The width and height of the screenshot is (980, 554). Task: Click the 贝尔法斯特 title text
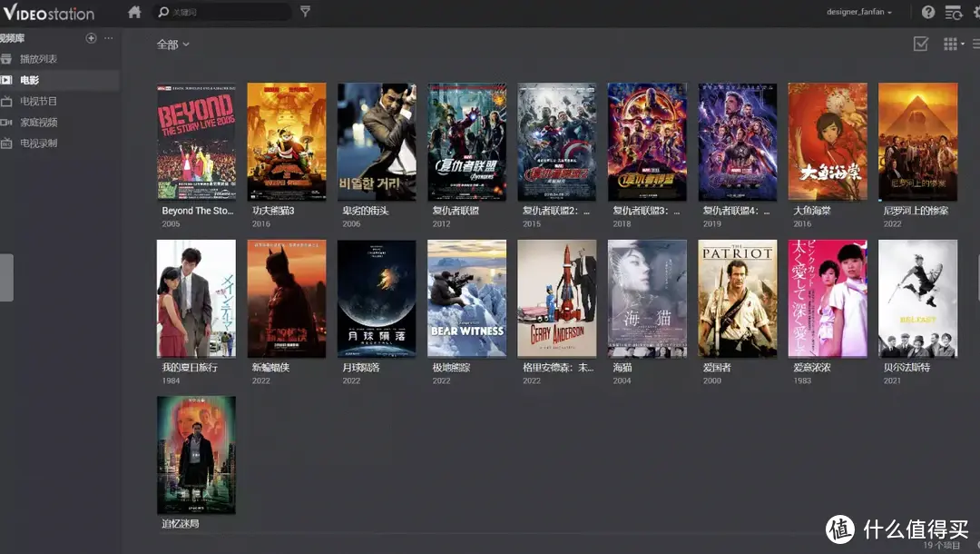tap(906, 368)
